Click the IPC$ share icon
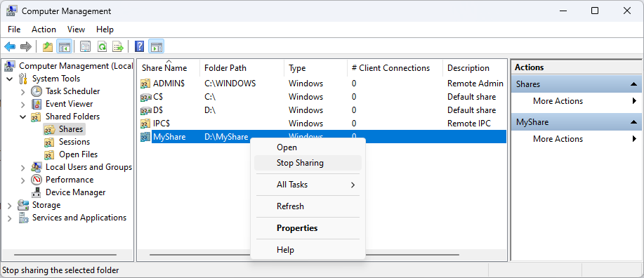Image resolution: width=644 pixels, height=278 pixels. click(x=145, y=124)
